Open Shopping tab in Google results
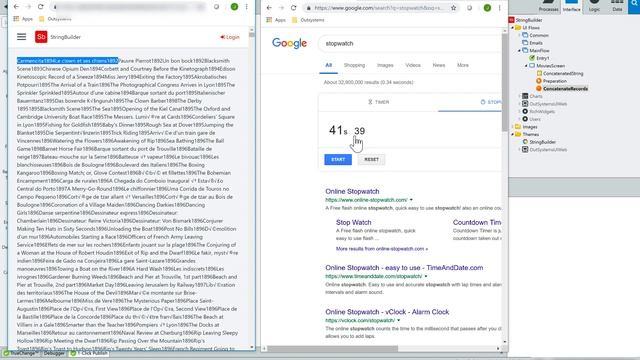640x360 pixels. click(x=354, y=65)
